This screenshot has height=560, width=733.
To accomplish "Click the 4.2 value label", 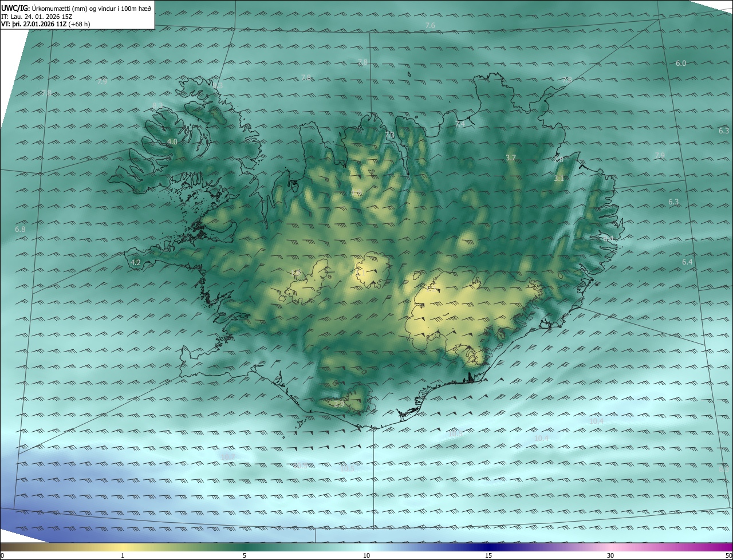I will point(136,262).
